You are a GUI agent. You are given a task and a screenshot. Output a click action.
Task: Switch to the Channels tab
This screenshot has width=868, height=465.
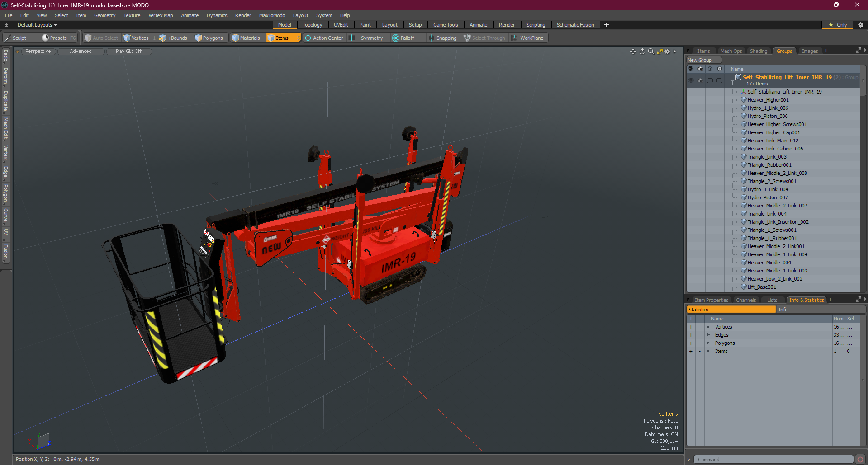click(746, 300)
